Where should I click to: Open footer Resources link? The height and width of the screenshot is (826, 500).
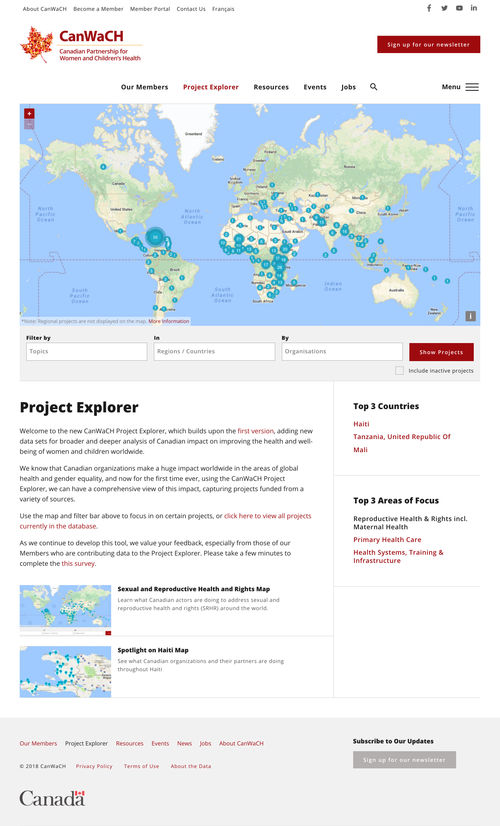130,743
